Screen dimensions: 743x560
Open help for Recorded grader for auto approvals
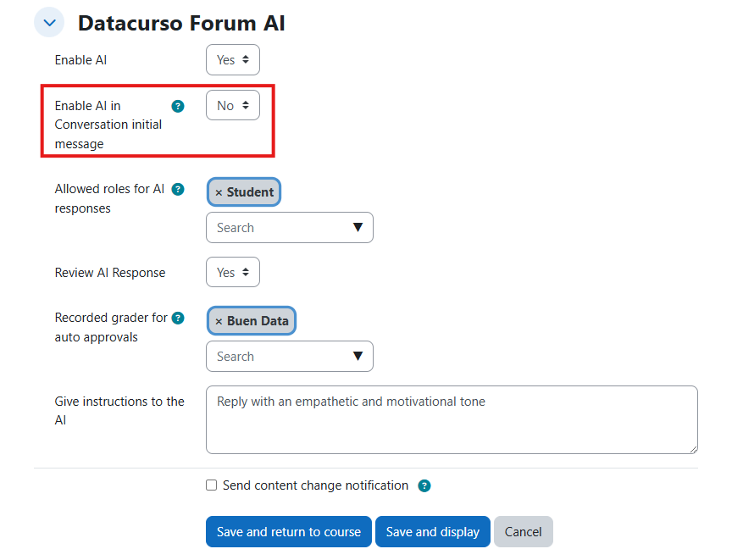pyautogui.click(x=178, y=318)
